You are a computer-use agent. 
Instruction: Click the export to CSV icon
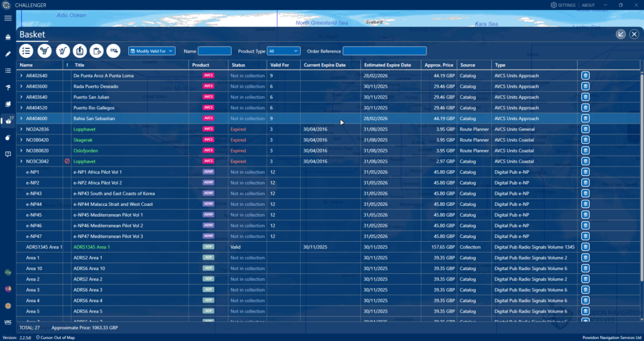(113, 51)
